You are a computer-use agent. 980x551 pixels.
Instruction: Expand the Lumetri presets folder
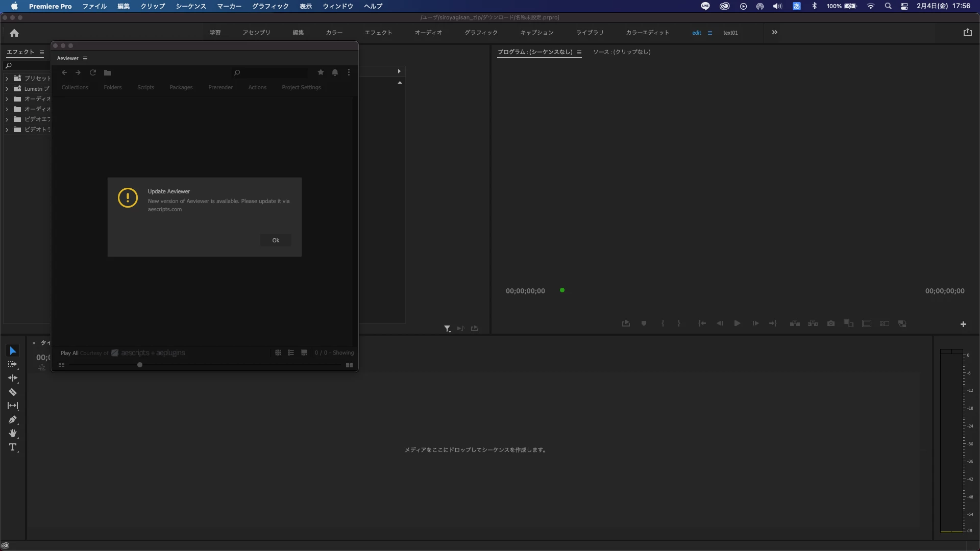(x=7, y=89)
